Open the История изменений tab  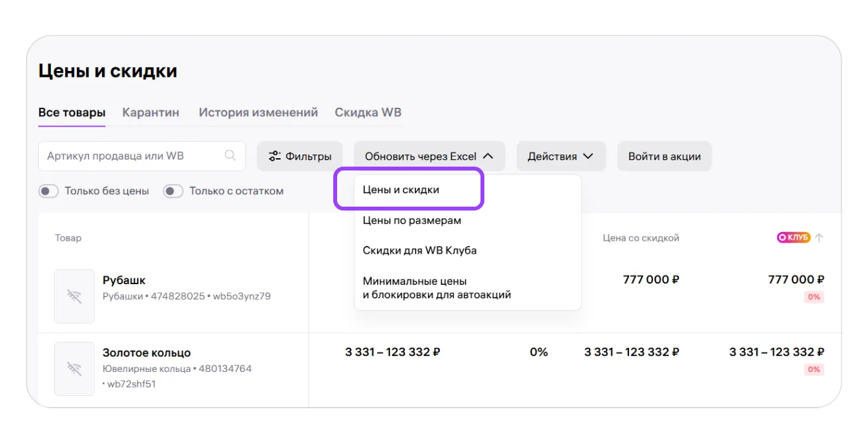pos(258,112)
